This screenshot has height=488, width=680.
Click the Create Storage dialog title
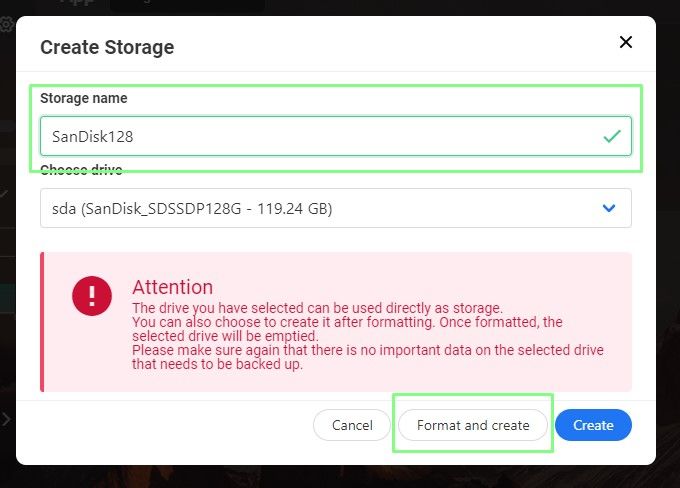107,47
